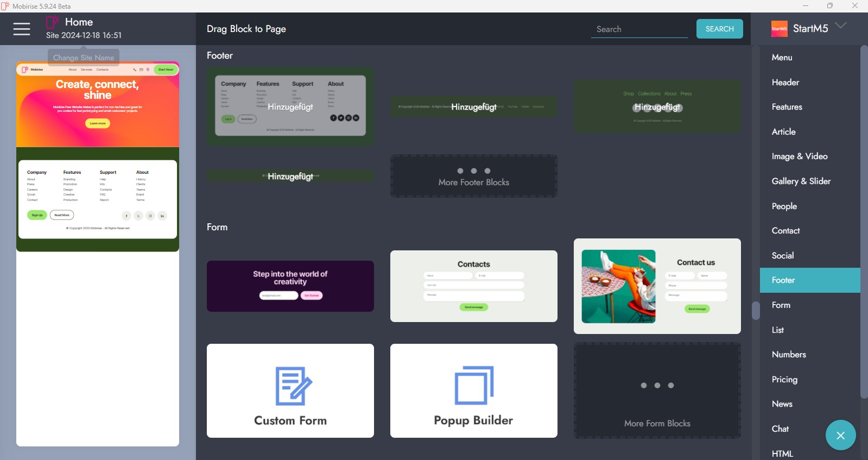Click the 'Home' page title
868x460 pixels.
tap(79, 22)
